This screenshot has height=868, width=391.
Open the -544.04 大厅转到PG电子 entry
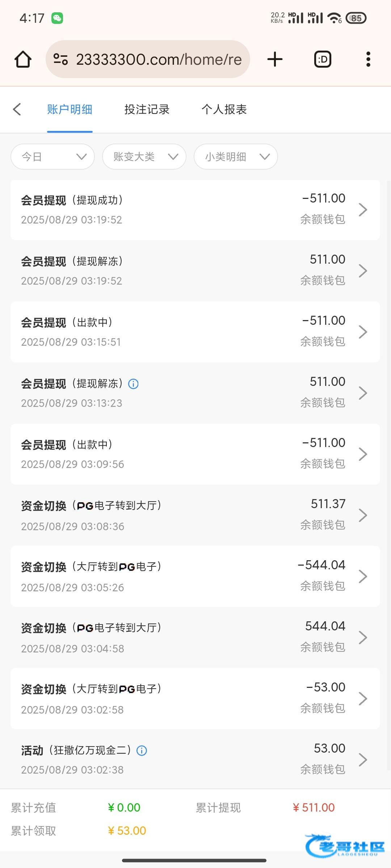click(195, 576)
